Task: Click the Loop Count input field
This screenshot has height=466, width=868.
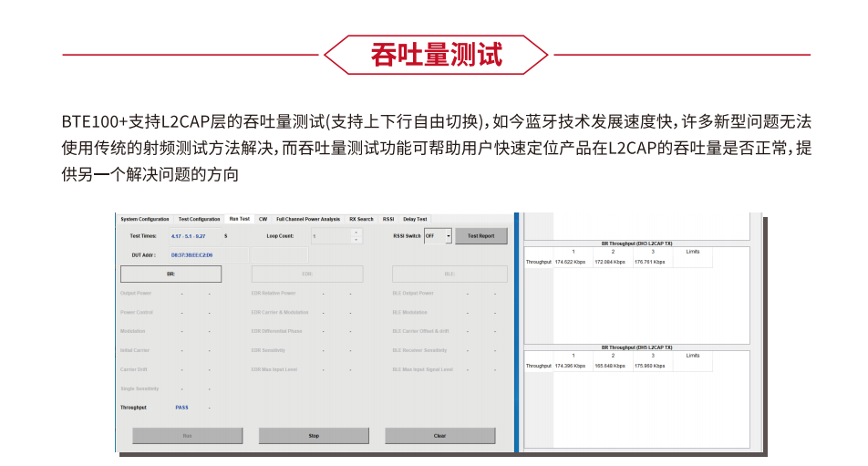Action: coord(330,236)
